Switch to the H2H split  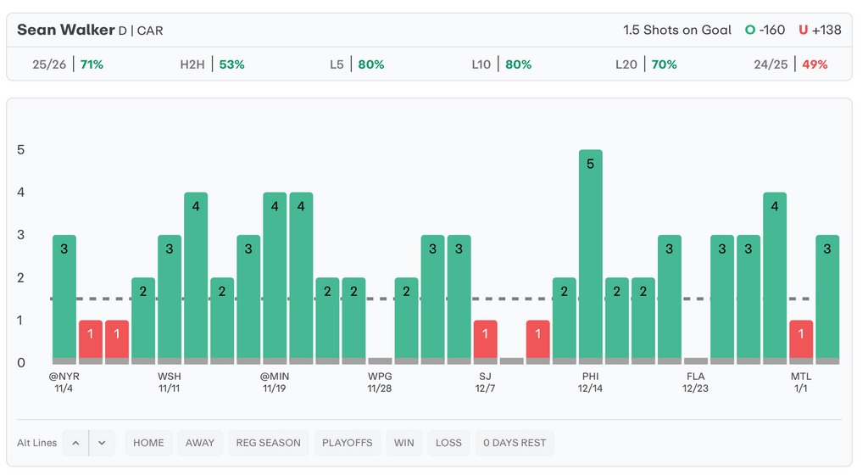click(x=212, y=64)
